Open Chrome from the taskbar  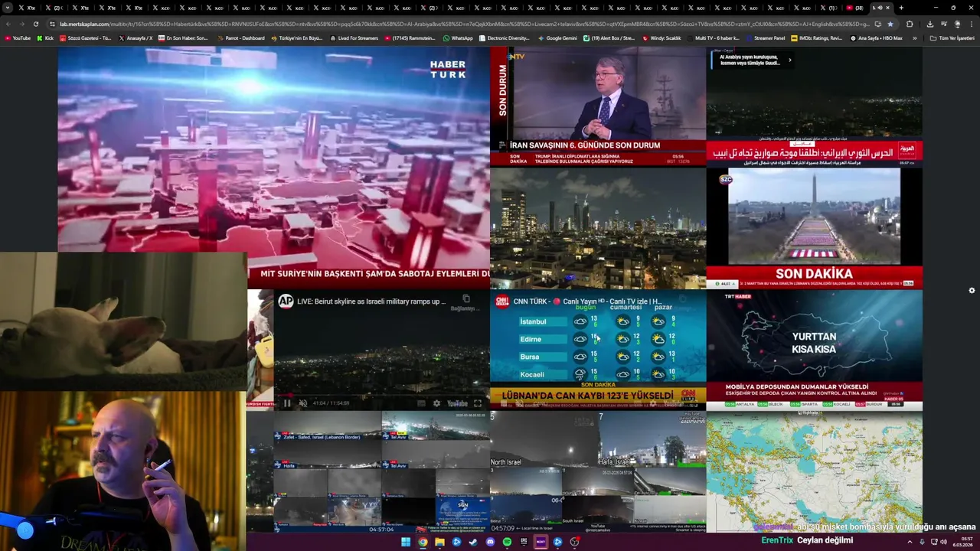pos(423,542)
